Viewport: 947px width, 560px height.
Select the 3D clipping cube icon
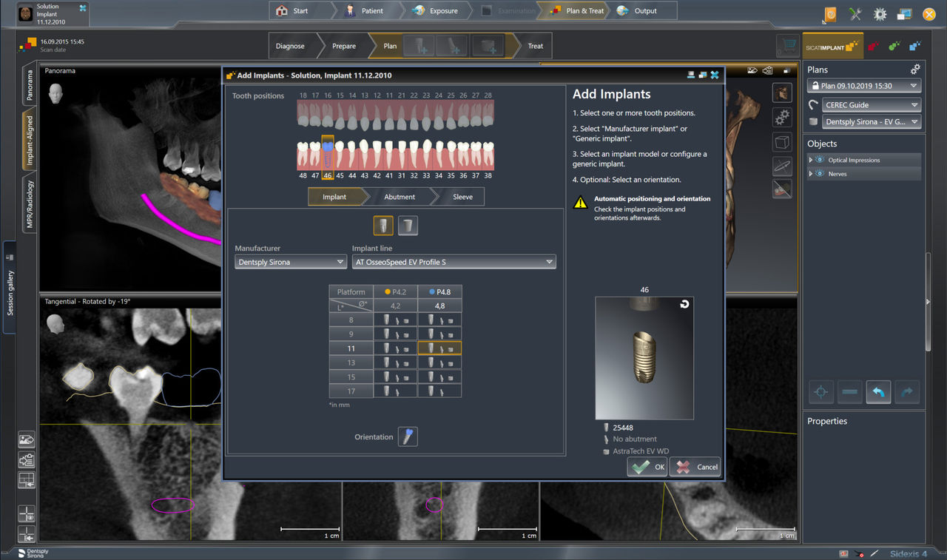coord(782,142)
